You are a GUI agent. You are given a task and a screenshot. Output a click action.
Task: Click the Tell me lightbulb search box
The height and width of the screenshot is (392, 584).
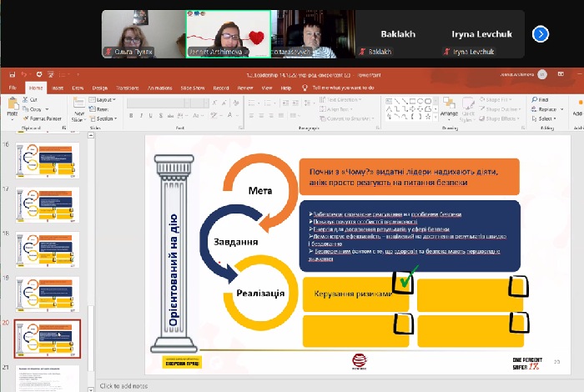344,87
